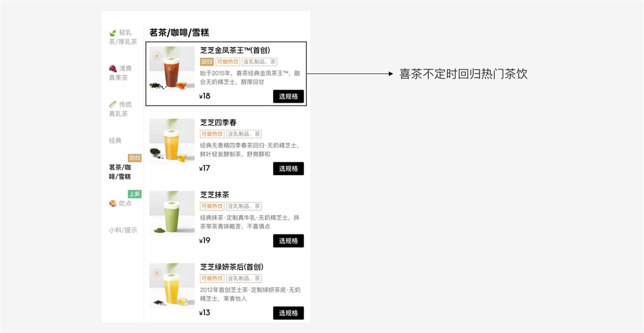644x333 pixels.
Task: Click the grape icon next to 清爽真果茶
Action: click(x=113, y=67)
